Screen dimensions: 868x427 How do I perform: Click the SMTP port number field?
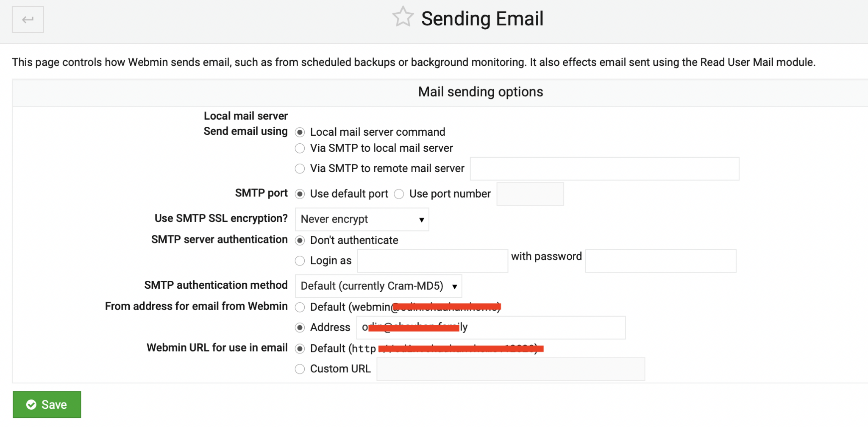click(x=530, y=194)
